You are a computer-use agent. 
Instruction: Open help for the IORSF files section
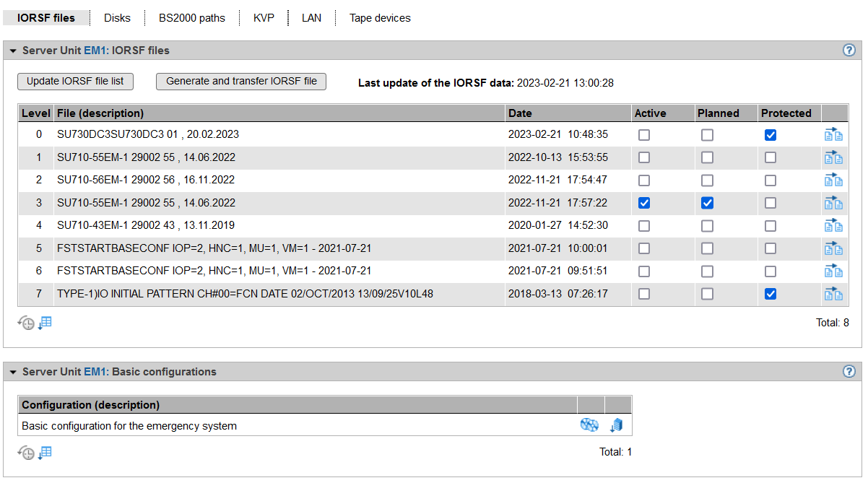pos(849,51)
